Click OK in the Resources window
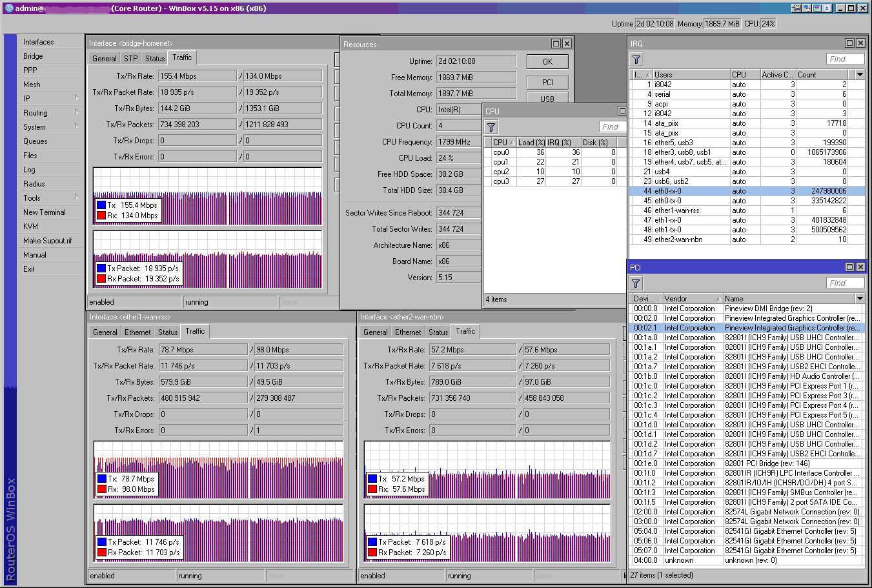The height and width of the screenshot is (588, 872). point(547,61)
